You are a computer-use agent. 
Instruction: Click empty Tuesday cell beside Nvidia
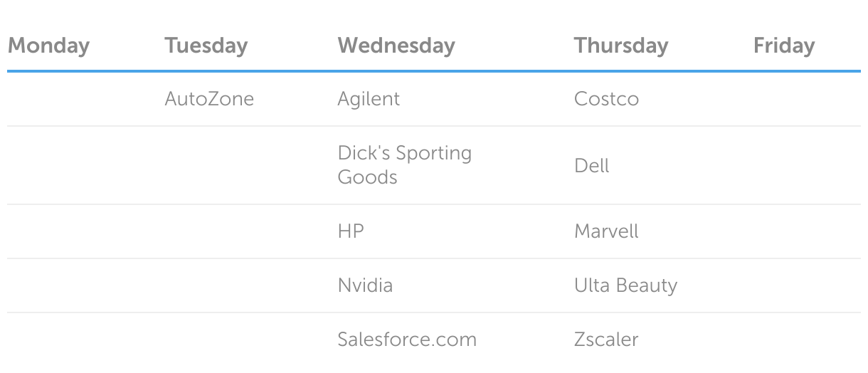point(243,285)
